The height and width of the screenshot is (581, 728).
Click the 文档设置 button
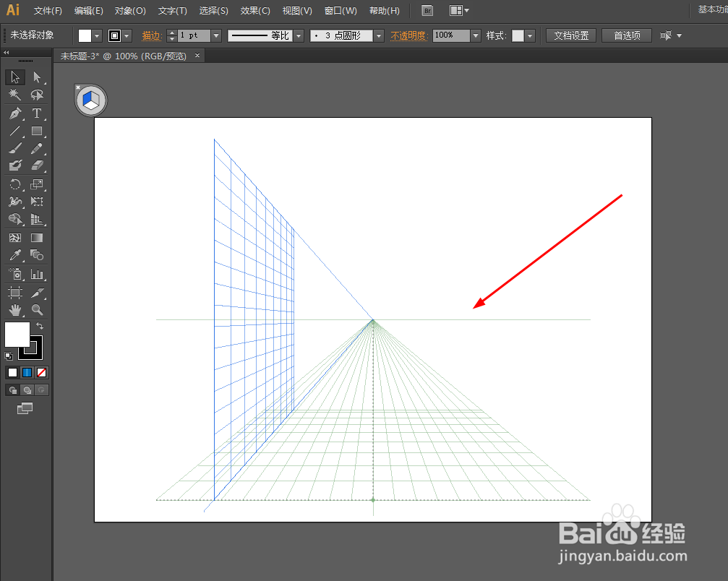pos(571,35)
